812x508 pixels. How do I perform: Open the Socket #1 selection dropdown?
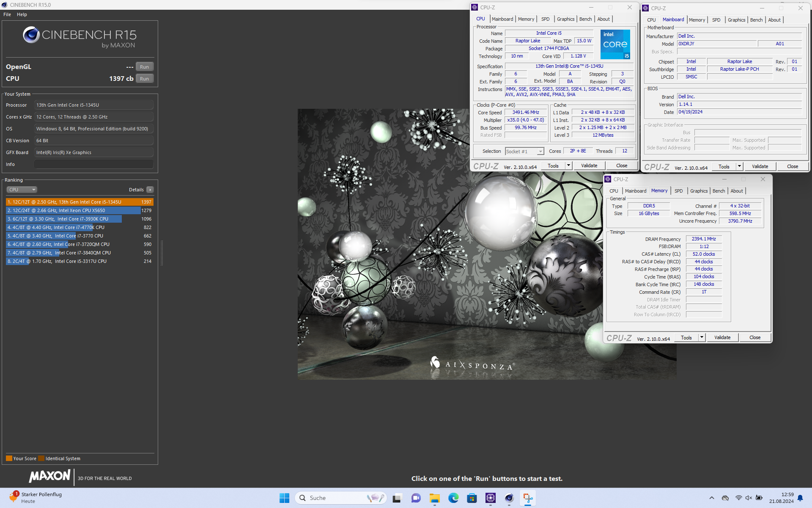524,151
